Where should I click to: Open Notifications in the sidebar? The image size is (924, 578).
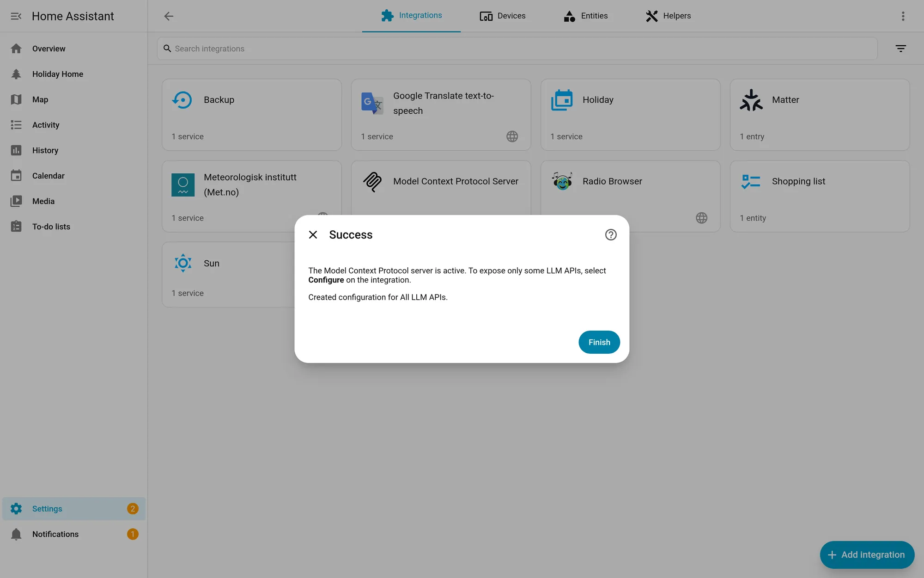(74, 534)
